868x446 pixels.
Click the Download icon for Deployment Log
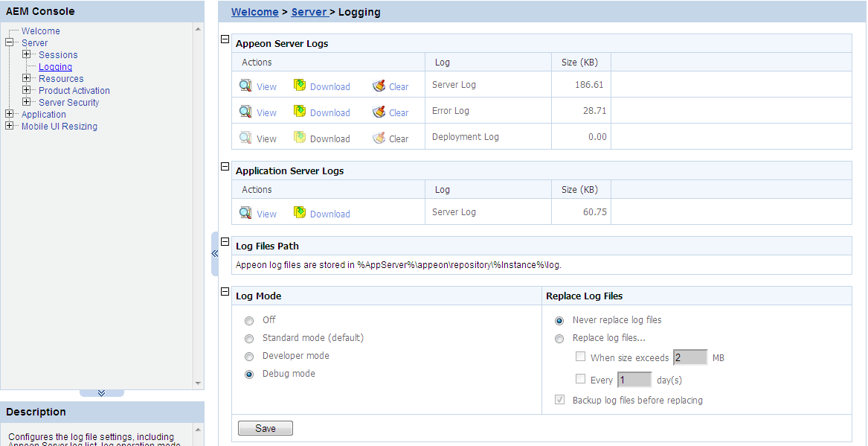(300, 138)
